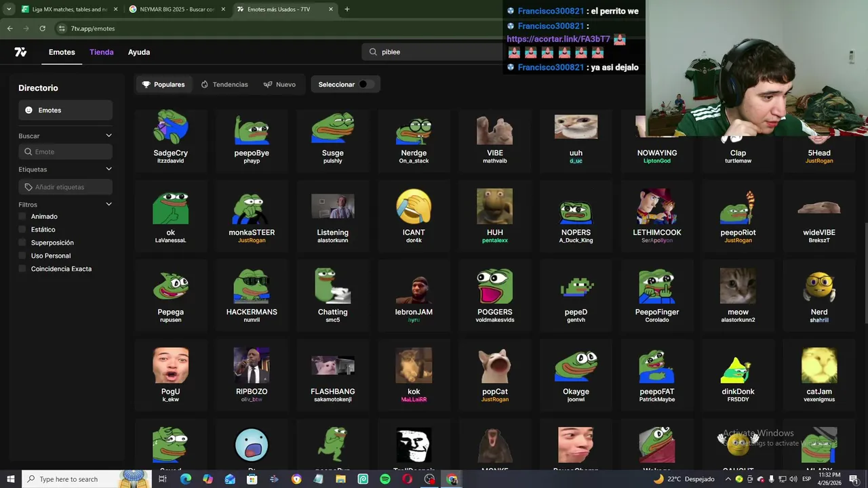The height and width of the screenshot is (488, 868).
Task: Choose the POGGERS emote
Action: pos(495,296)
